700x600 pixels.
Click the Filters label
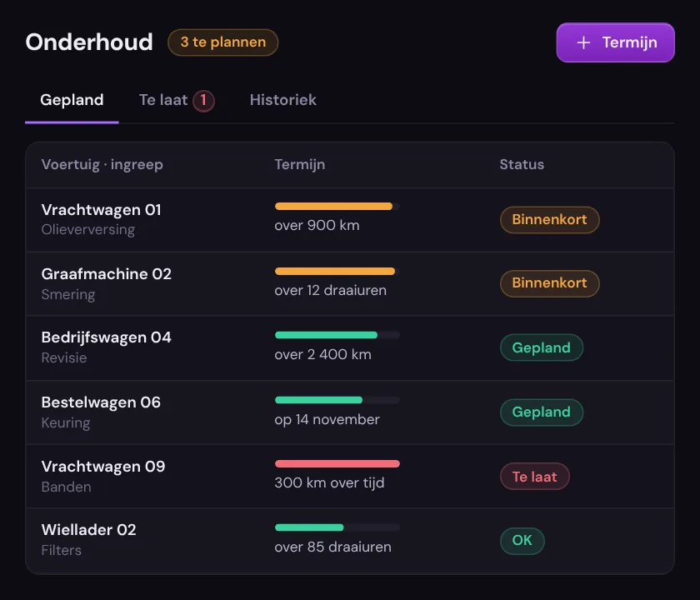click(x=61, y=551)
